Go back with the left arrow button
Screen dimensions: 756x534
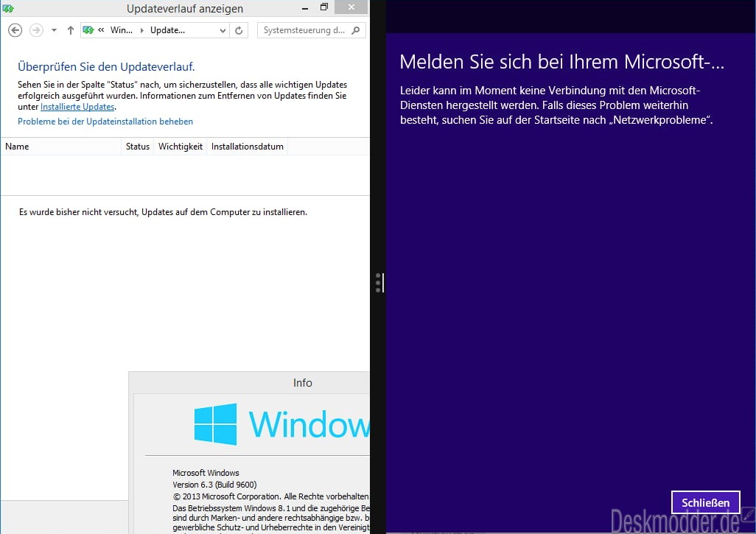point(15,30)
